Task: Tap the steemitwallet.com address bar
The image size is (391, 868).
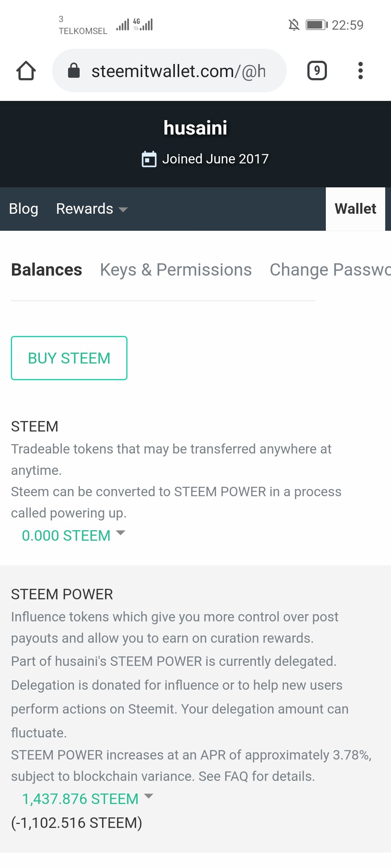Action: point(169,71)
